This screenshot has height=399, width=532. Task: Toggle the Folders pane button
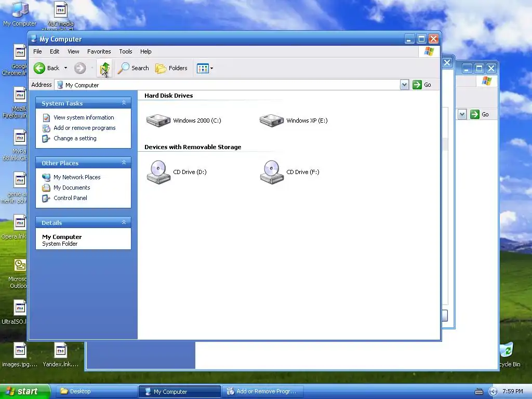pyautogui.click(x=171, y=68)
